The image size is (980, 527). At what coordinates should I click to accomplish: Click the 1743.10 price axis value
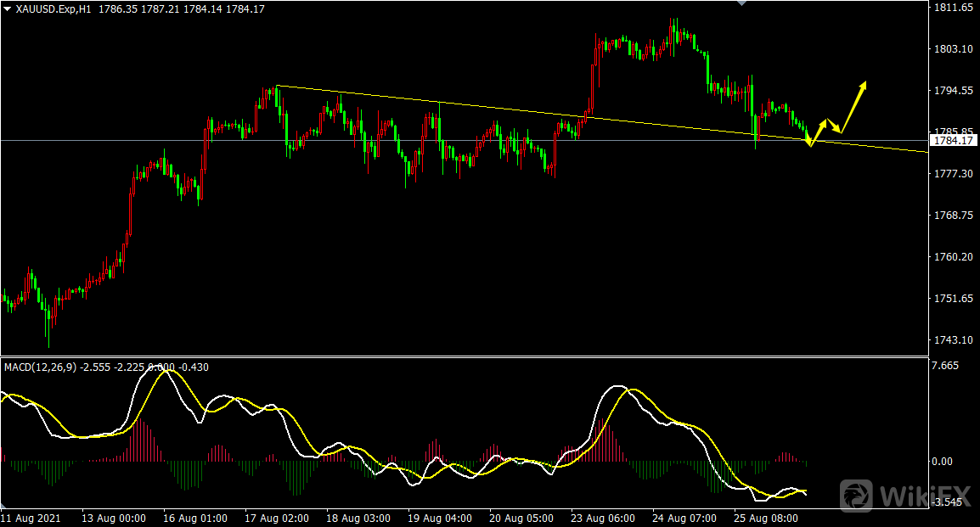pyautogui.click(x=952, y=340)
